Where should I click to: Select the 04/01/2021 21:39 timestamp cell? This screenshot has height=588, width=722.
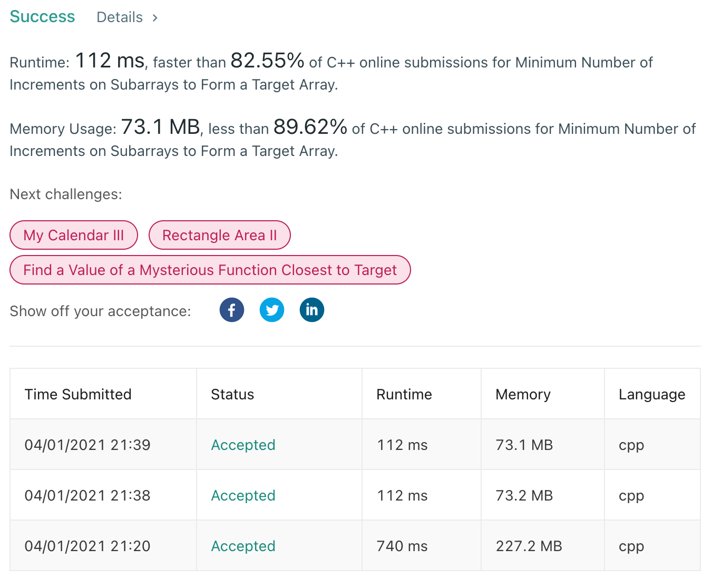pyautogui.click(x=87, y=445)
